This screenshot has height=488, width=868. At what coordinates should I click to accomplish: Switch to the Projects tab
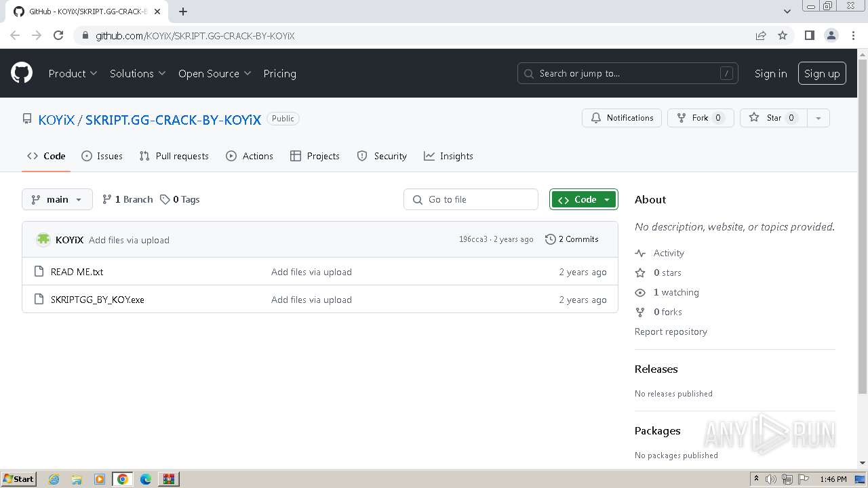point(315,156)
